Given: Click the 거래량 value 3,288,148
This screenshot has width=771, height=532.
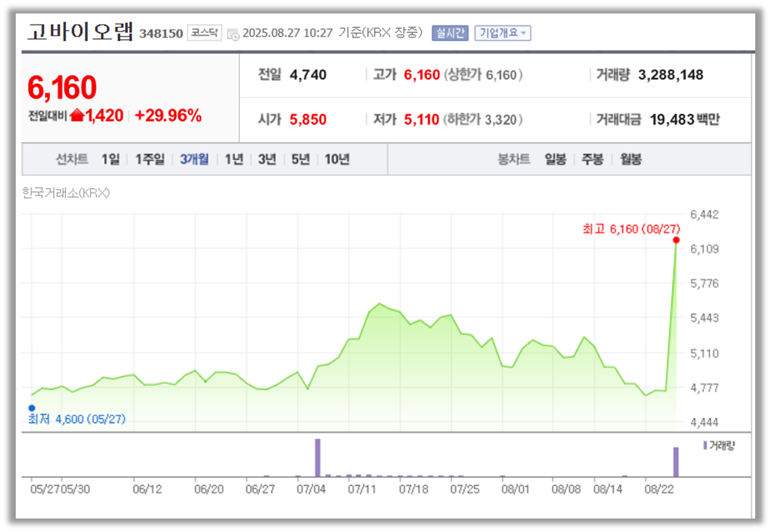Looking at the screenshot, I should coord(671,75).
